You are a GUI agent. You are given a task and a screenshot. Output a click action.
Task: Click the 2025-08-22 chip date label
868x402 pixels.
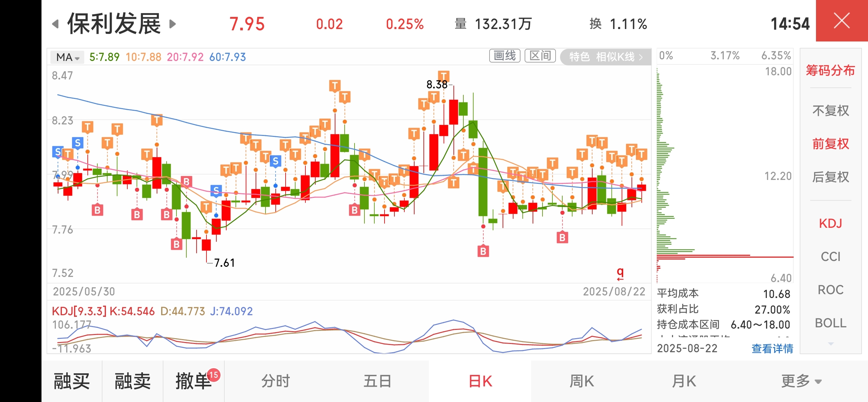pyautogui.click(x=687, y=348)
